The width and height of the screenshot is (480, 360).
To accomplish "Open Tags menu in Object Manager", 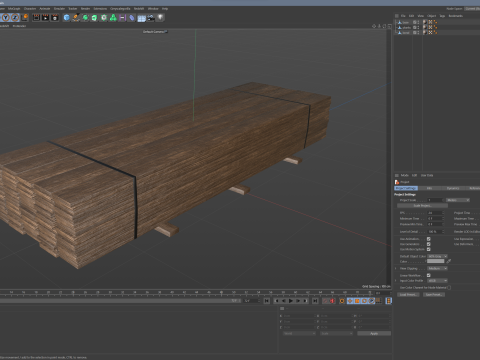I will pos(442,16).
